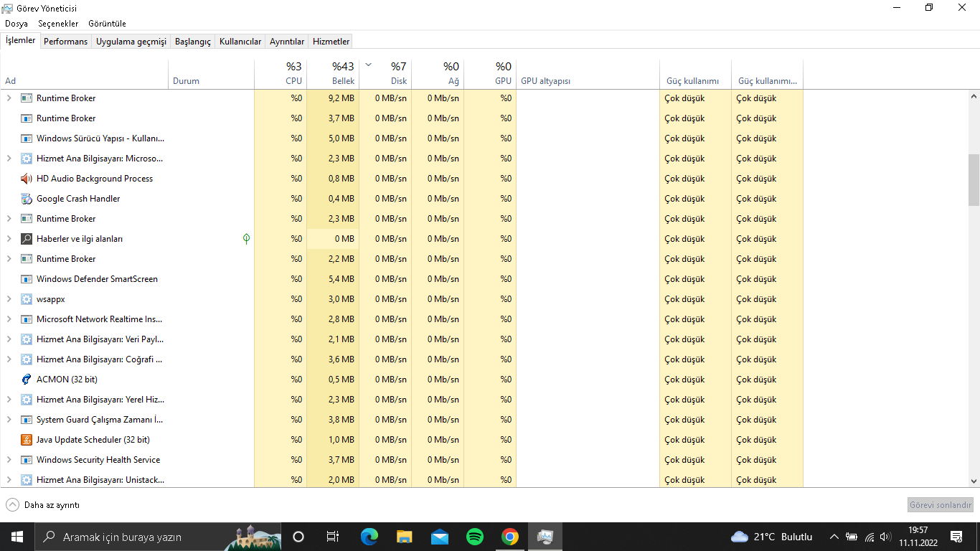980x551 pixels.
Task: Sort by the Disk column header
Action: tap(385, 74)
